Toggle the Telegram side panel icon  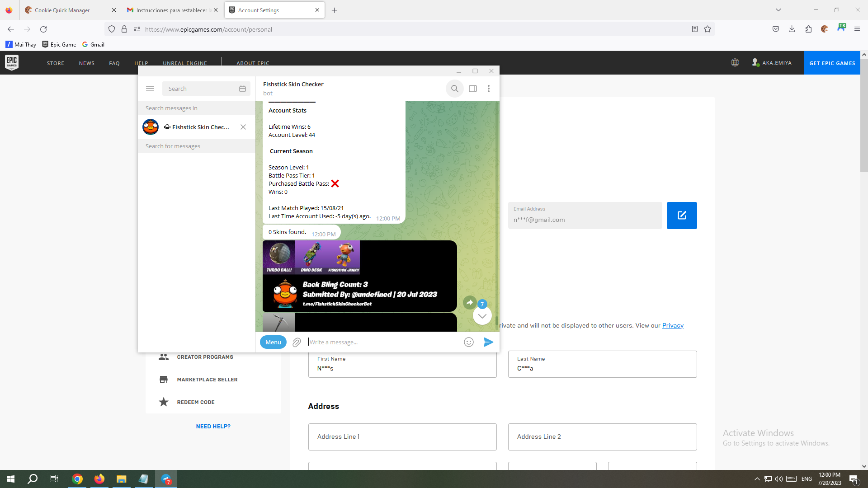pos(473,89)
